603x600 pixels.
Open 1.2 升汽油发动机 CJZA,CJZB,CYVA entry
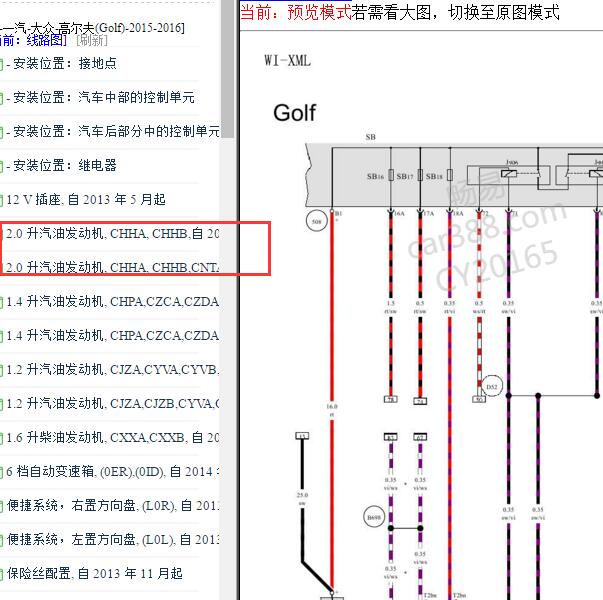point(112,403)
